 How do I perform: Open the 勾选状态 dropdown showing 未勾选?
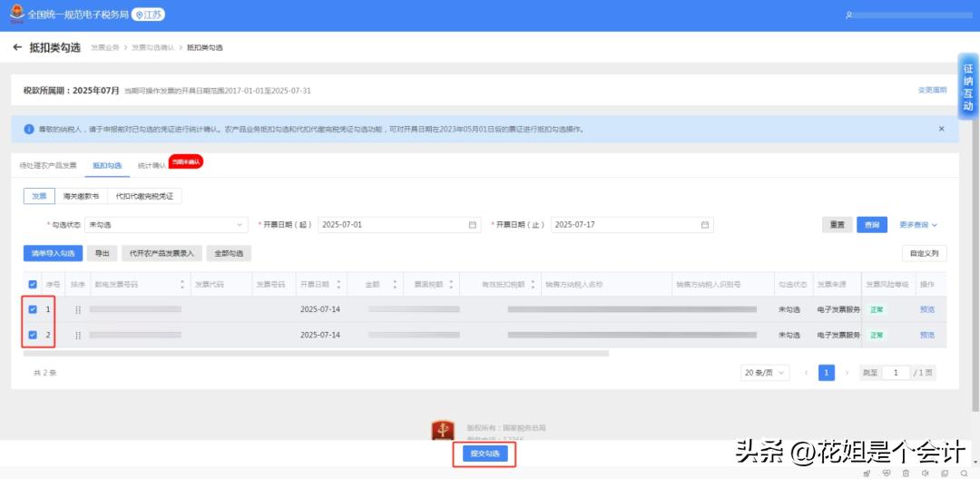(166, 225)
